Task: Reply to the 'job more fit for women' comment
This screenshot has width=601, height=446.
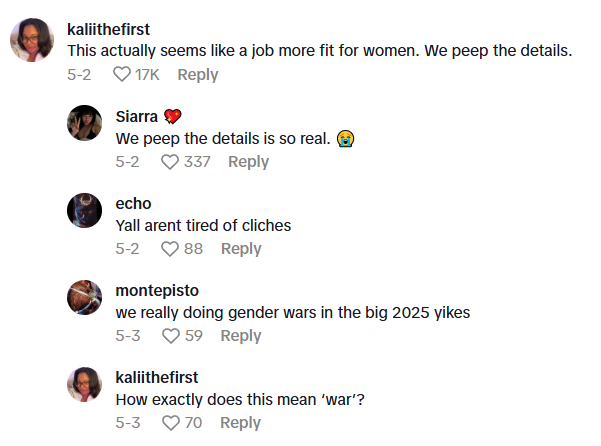Action: click(197, 75)
